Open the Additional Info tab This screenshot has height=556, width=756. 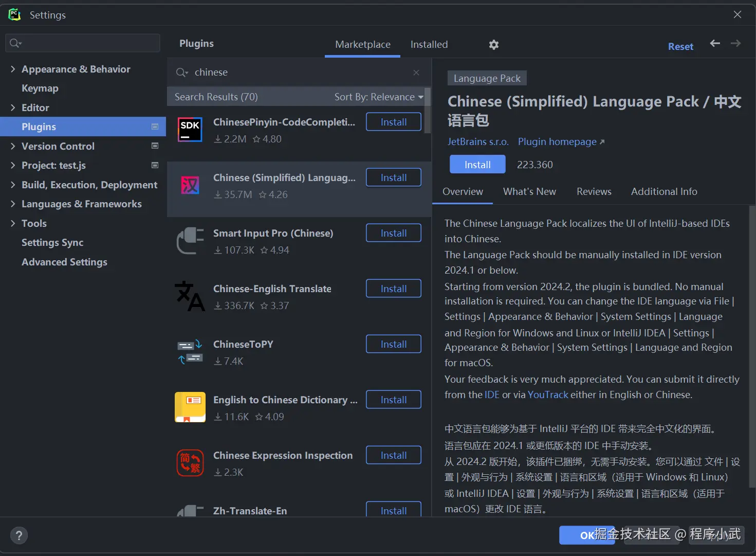coord(664,192)
